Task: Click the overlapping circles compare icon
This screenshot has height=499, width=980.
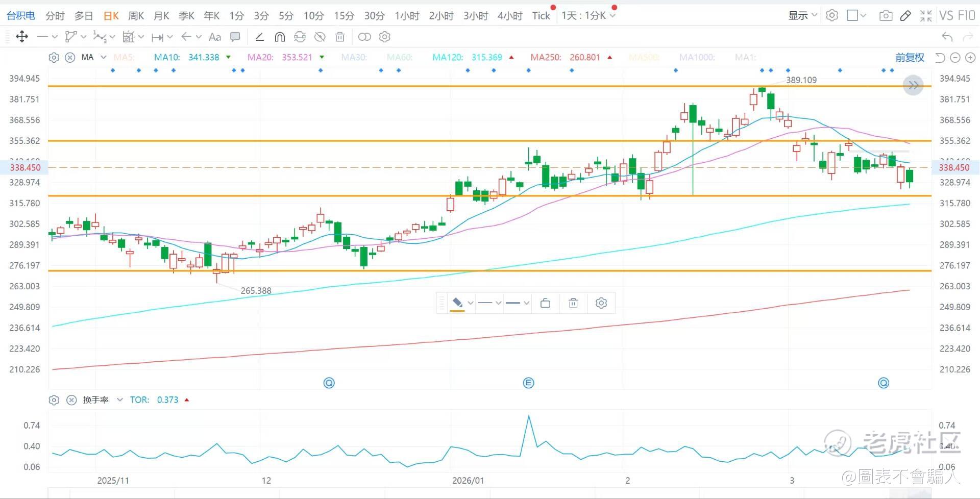Action: [x=364, y=37]
